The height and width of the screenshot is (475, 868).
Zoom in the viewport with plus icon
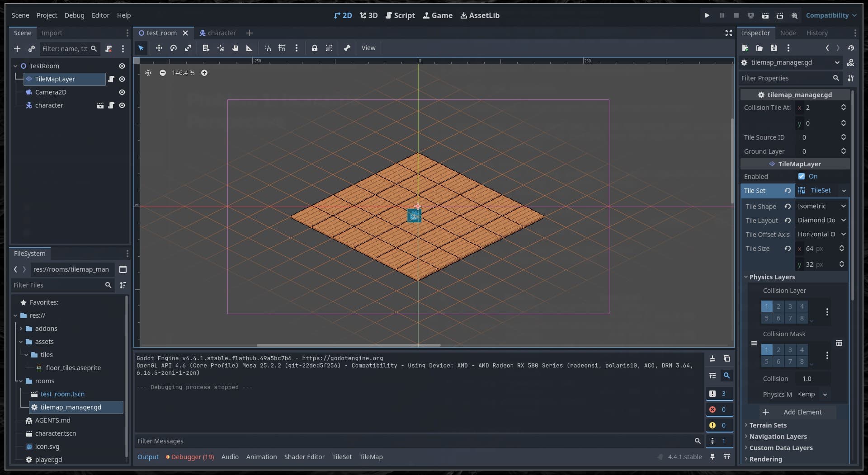click(204, 73)
